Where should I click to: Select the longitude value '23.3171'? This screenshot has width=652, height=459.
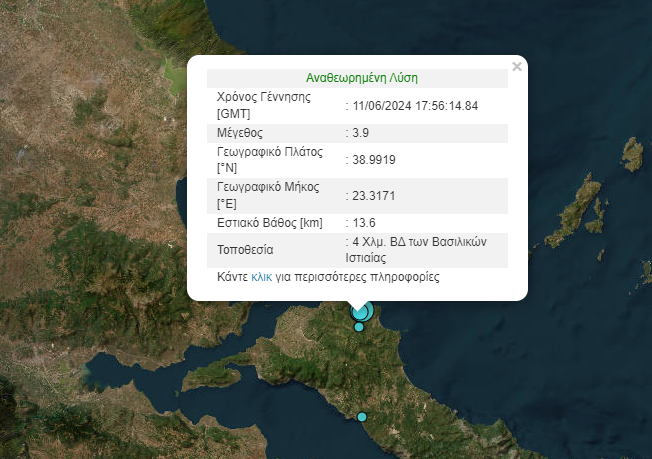click(374, 196)
